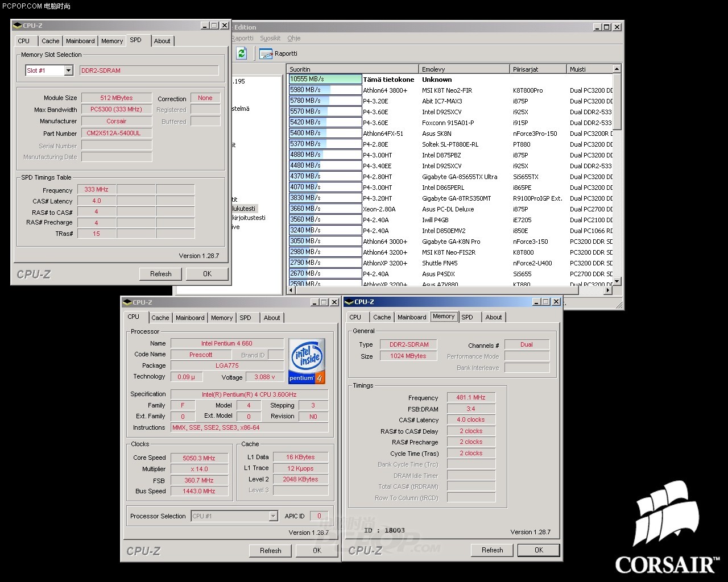Open the Mainboard tab in the CPU window

point(190,318)
